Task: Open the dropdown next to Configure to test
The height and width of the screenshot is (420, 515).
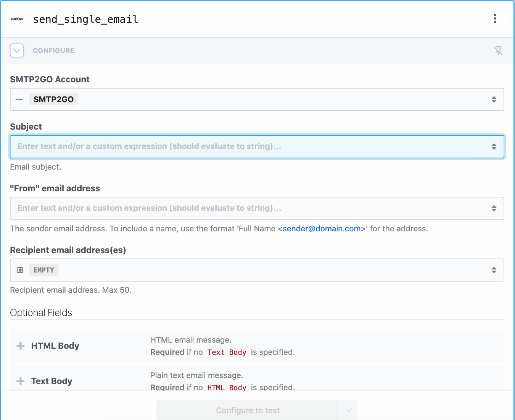Action: tap(348, 410)
